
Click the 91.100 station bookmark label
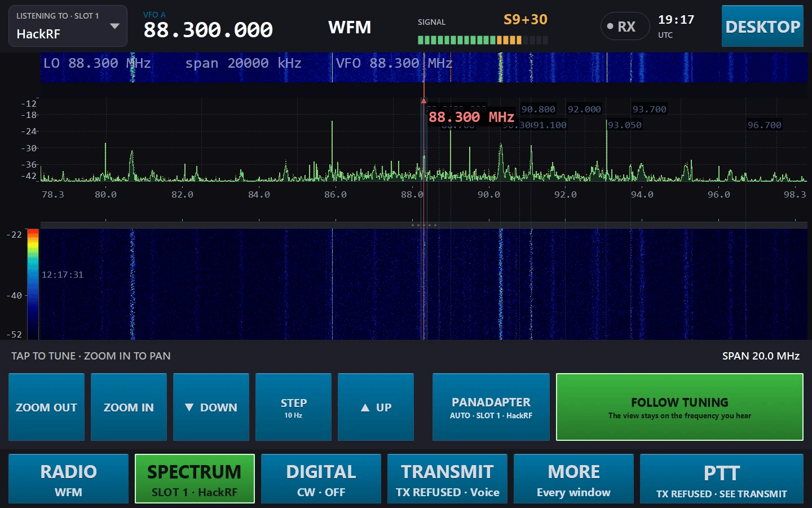pos(550,125)
